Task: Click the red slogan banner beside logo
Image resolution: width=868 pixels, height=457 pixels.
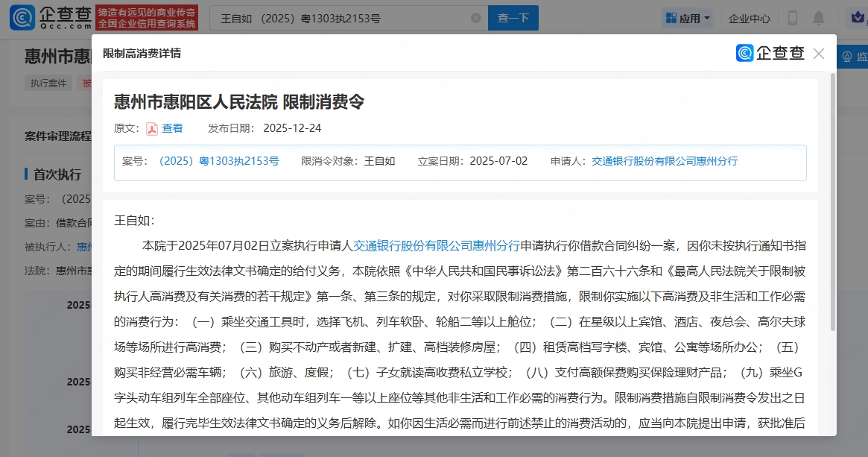Action: click(x=147, y=18)
